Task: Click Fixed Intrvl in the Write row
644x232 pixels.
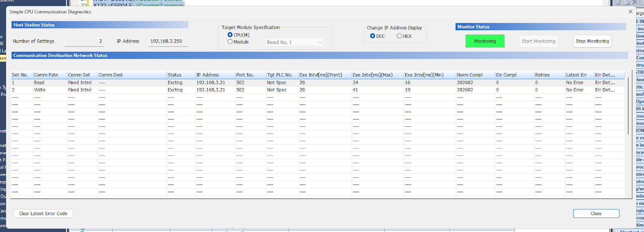Action: tap(80, 90)
